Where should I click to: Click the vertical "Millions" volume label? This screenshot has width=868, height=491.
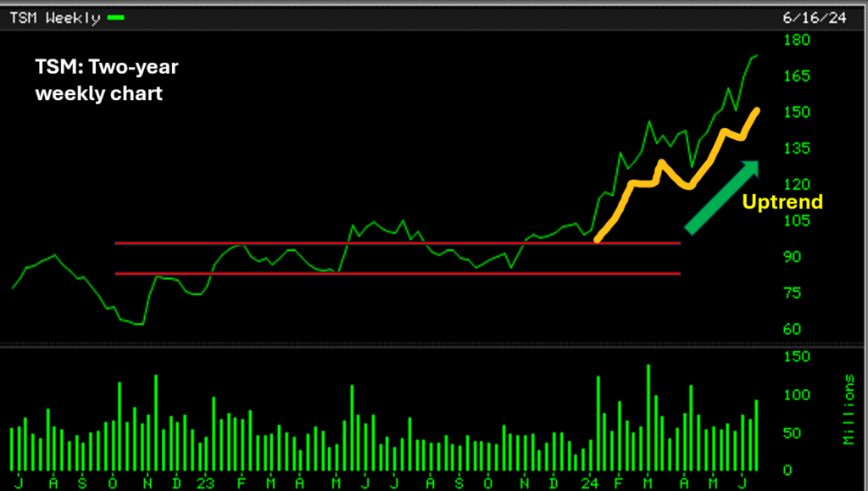pos(849,409)
